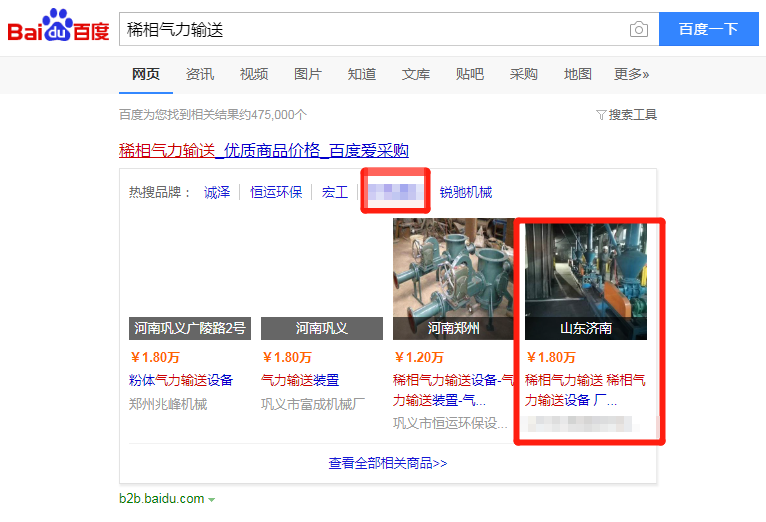Click the search box containing 稀相气力输送
766x522 pixels.
point(389,29)
